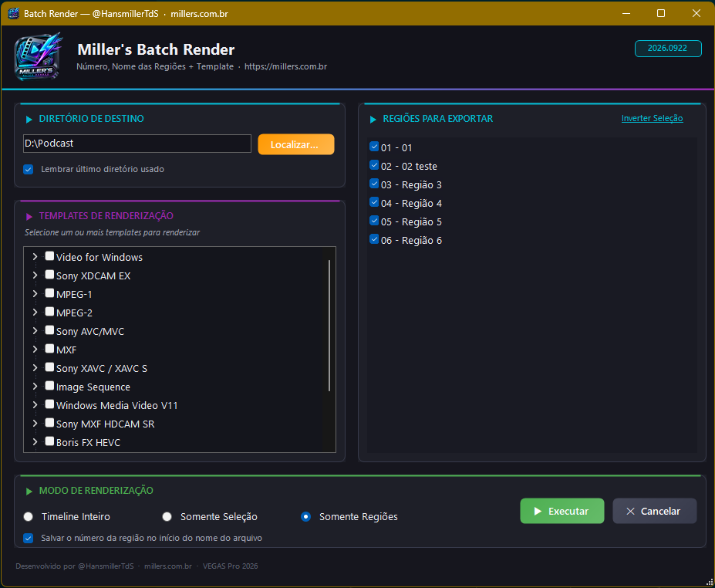715x588 pixels.
Task: Check the MPEG-2 checkbox
Action: point(49,312)
